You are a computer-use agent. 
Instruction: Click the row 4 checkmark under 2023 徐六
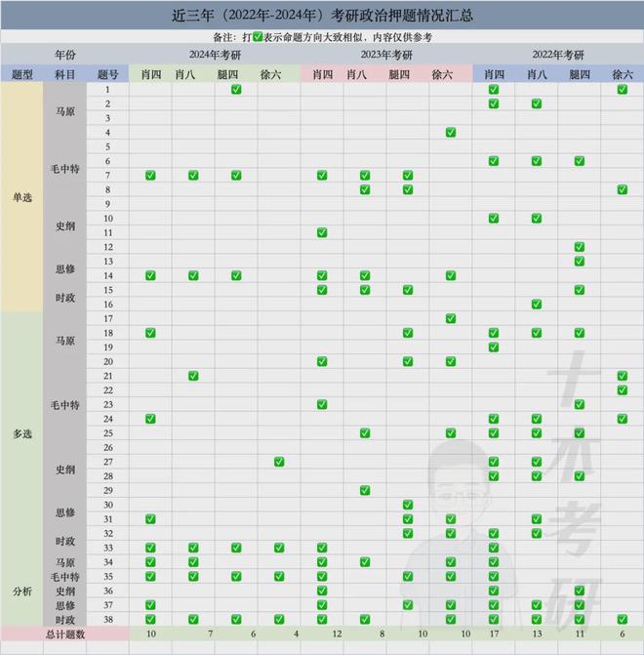pyautogui.click(x=450, y=133)
